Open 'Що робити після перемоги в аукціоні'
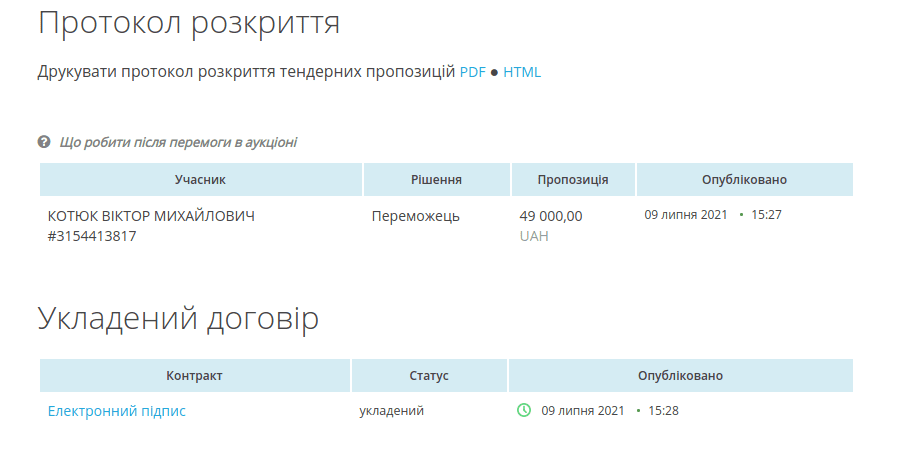 tap(178, 142)
